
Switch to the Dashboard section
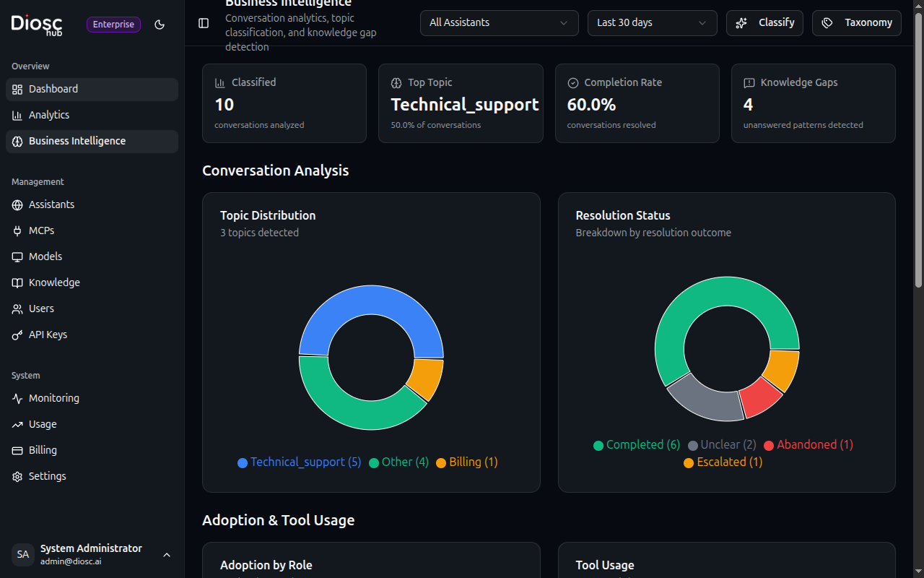pyautogui.click(x=53, y=89)
